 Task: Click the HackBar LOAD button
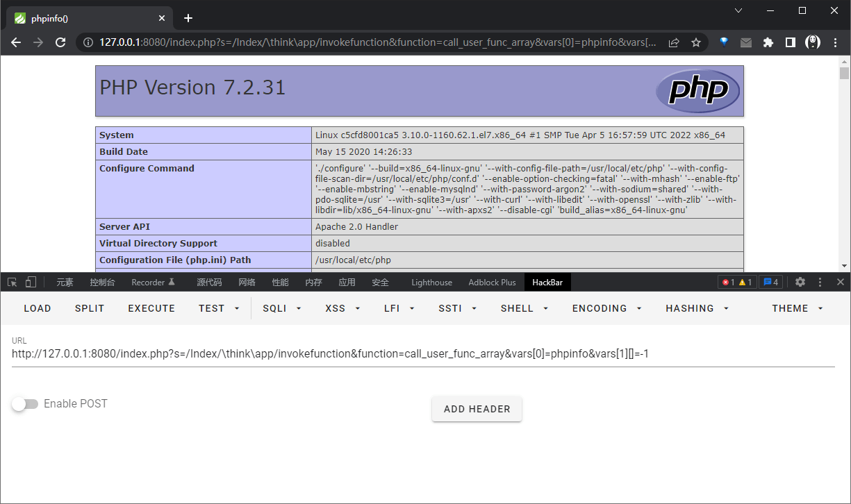point(38,308)
